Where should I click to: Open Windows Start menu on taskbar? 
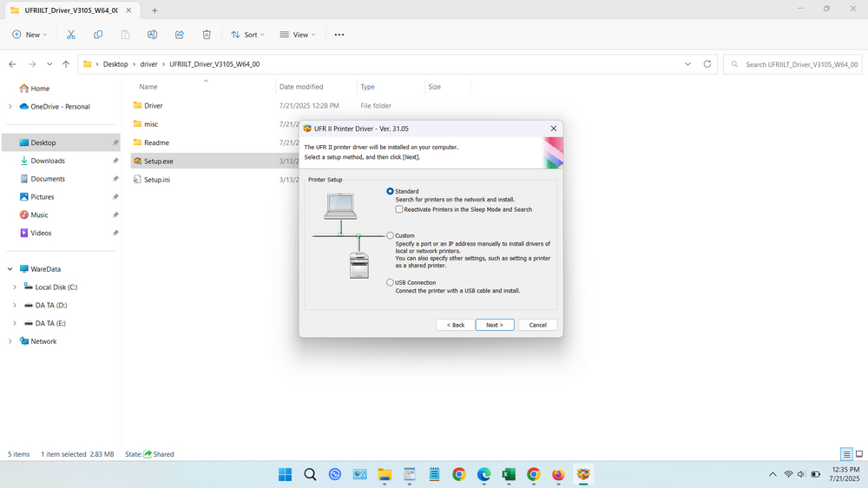point(285,474)
